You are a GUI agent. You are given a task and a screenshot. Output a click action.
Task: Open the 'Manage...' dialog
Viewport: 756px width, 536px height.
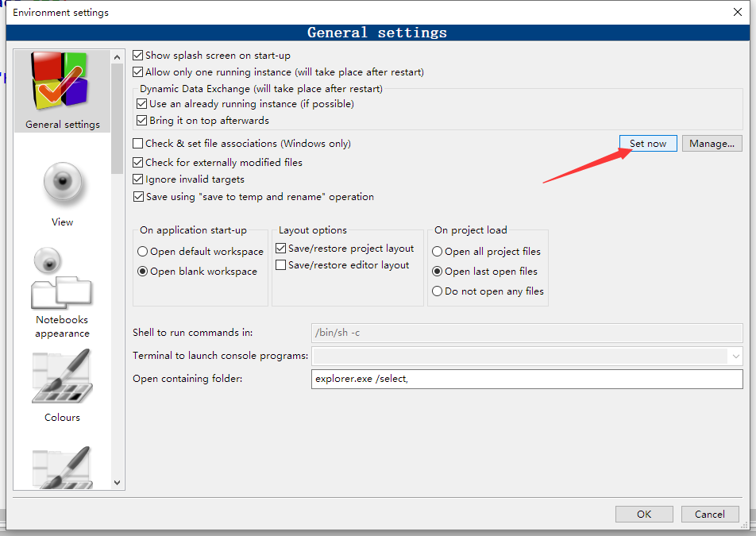(712, 143)
